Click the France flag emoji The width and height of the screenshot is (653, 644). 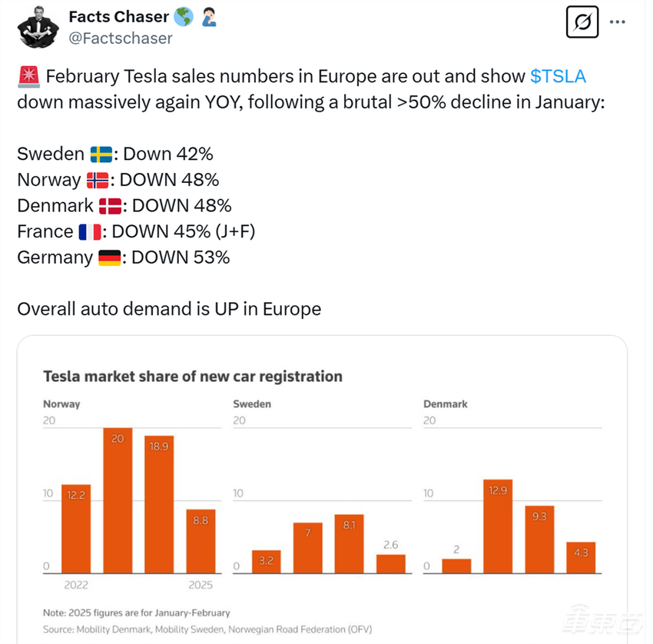[x=90, y=231]
